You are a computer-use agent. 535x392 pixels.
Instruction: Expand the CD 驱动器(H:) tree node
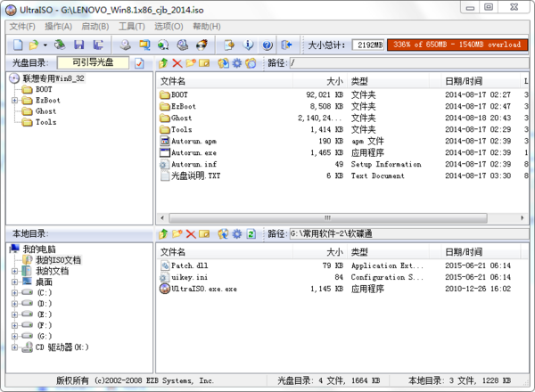[x=14, y=347]
